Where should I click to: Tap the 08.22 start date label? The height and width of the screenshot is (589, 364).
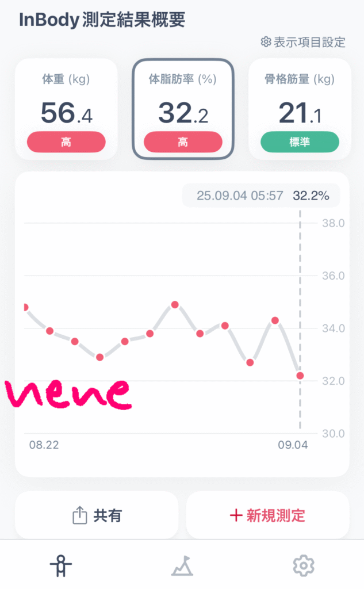point(44,445)
